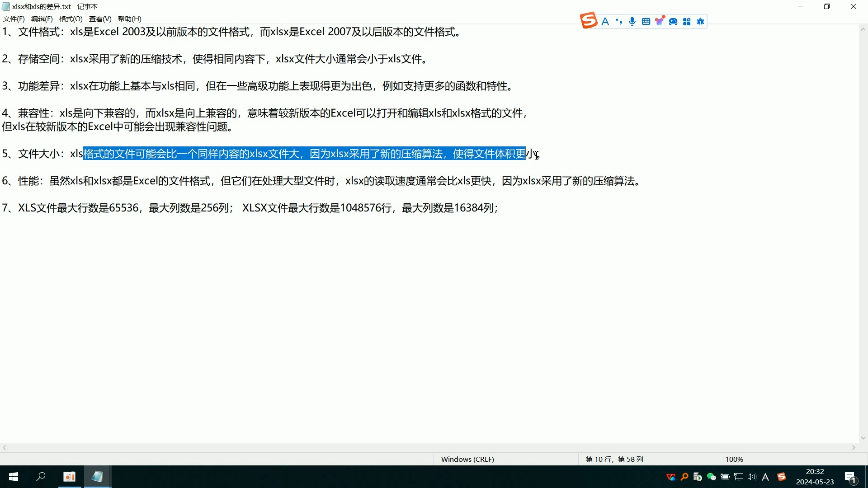Minimize the Notepad window
Viewport: 868px width, 488px height.
tap(801, 6)
